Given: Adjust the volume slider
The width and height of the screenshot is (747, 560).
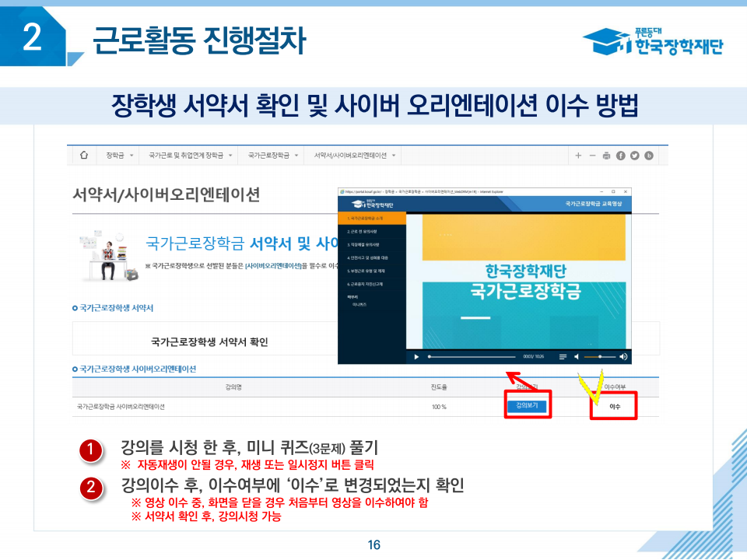Looking at the screenshot, I should click(x=600, y=357).
